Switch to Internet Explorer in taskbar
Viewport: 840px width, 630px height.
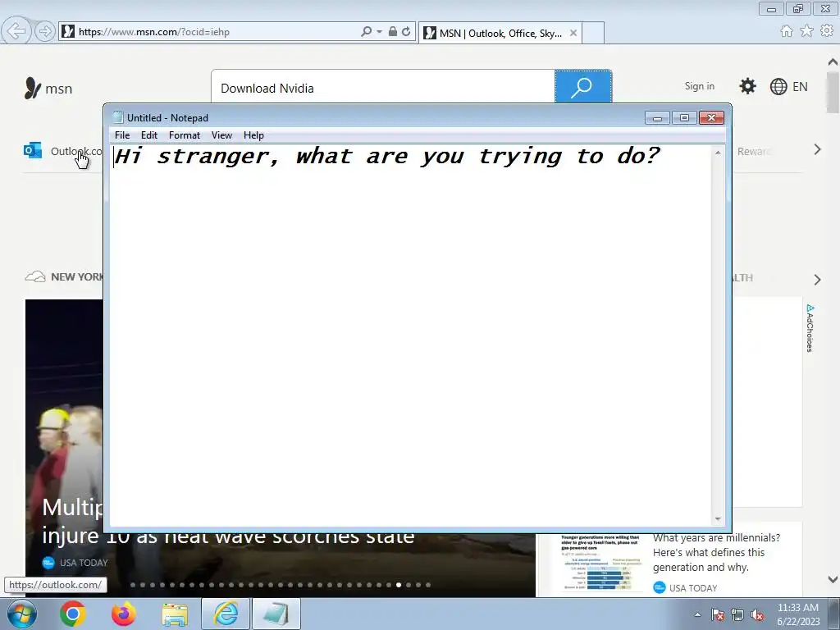226,614
